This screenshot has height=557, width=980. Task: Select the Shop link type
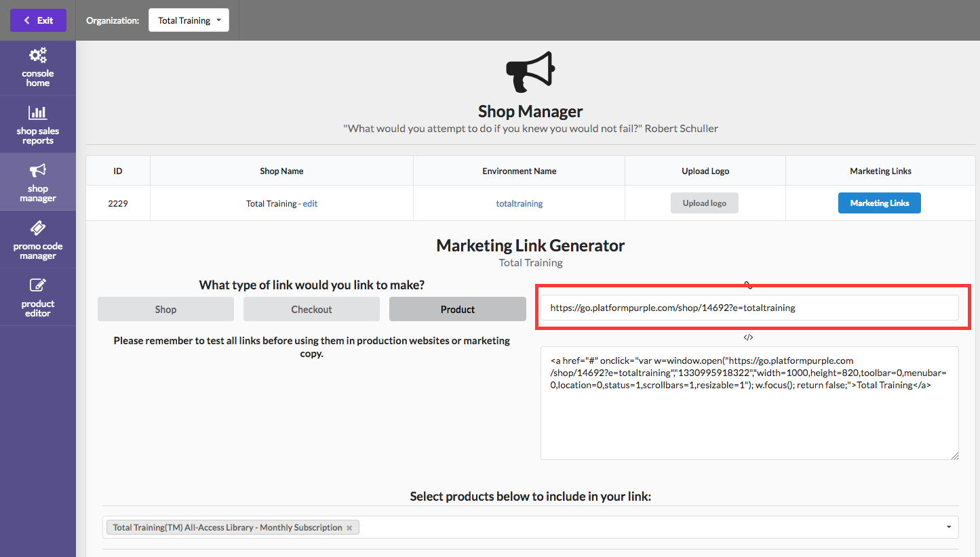165,309
